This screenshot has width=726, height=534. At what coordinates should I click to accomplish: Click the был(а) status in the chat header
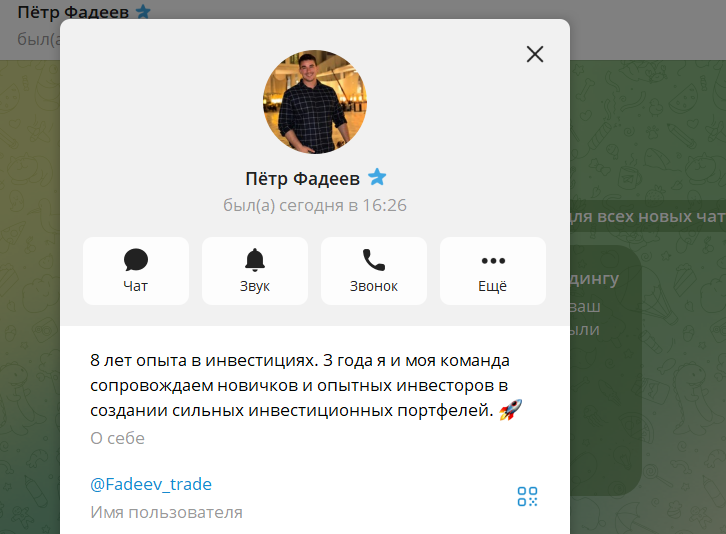(x=39, y=39)
